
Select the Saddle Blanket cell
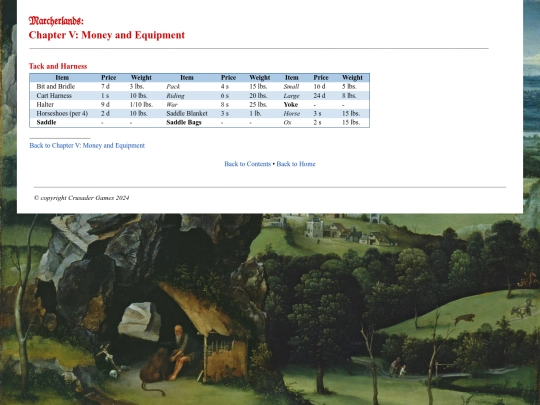(x=187, y=113)
